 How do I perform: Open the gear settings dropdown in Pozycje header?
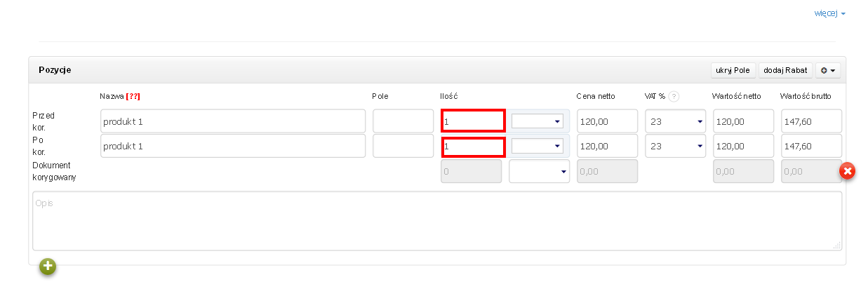tap(828, 70)
